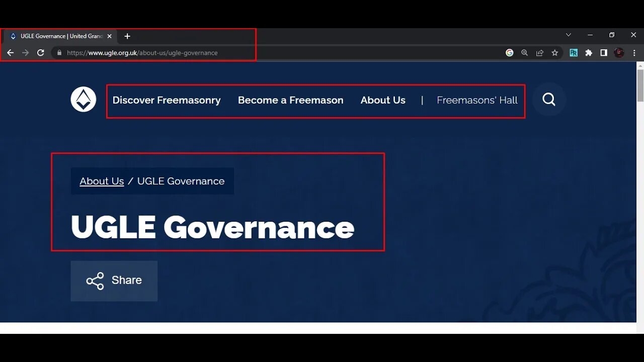Click the padlock site info icon

(59, 53)
